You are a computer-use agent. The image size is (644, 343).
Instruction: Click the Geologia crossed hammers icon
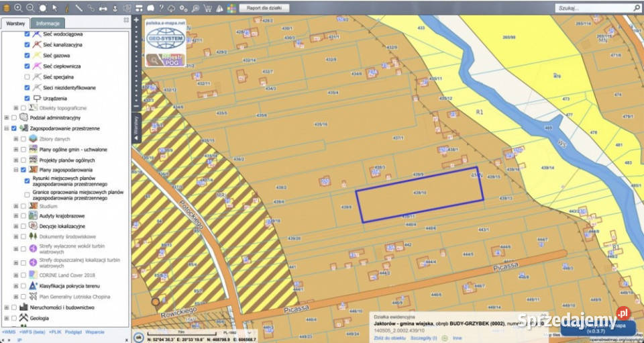click(x=24, y=318)
